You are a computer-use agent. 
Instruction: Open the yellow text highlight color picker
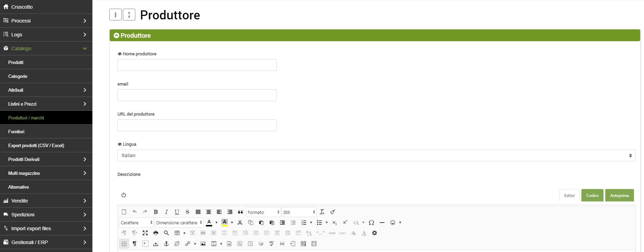coord(225,223)
